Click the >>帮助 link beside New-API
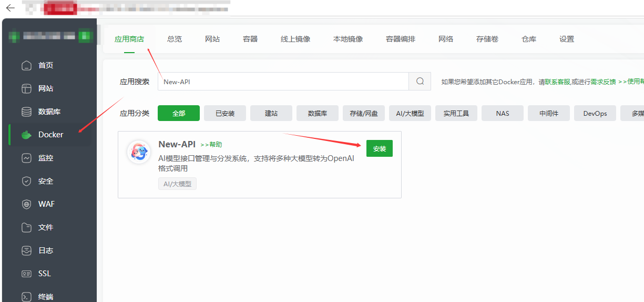The width and height of the screenshot is (644, 302). point(211,145)
